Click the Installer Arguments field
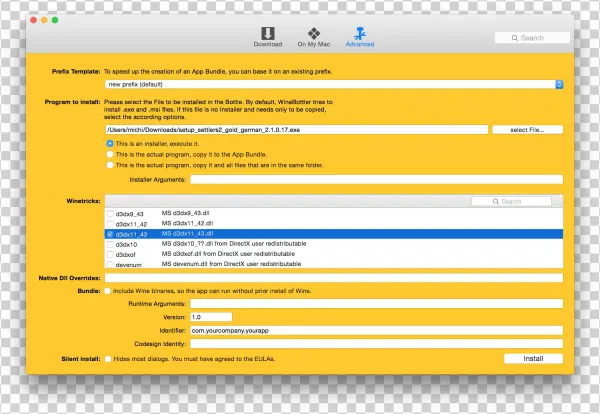The image size is (600, 414). tap(377, 179)
